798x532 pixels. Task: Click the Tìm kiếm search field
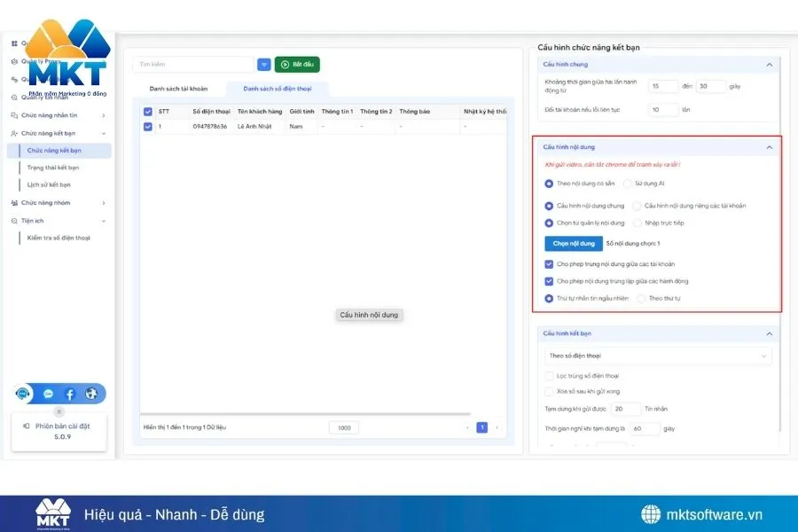(193, 65)
